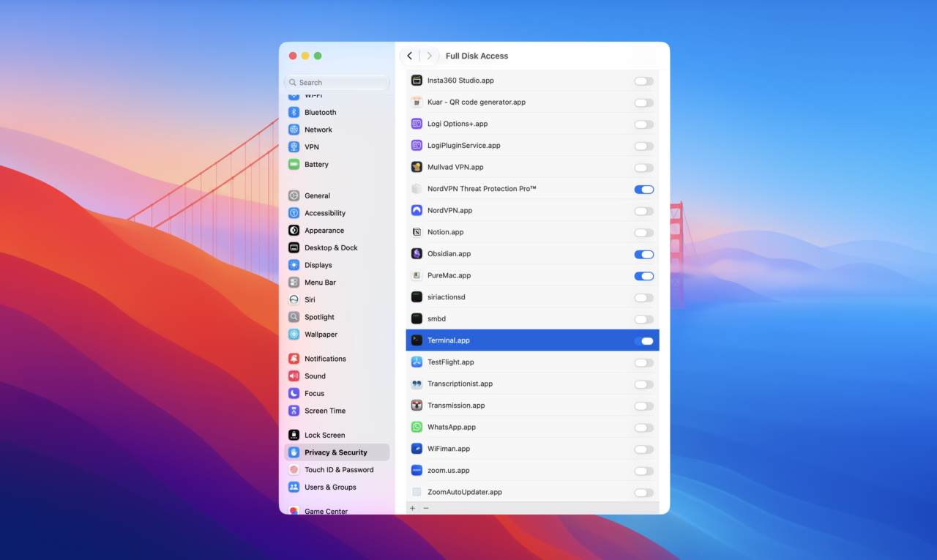Disable NordVPN Threat Protection Pro toggle

[644, 189]
